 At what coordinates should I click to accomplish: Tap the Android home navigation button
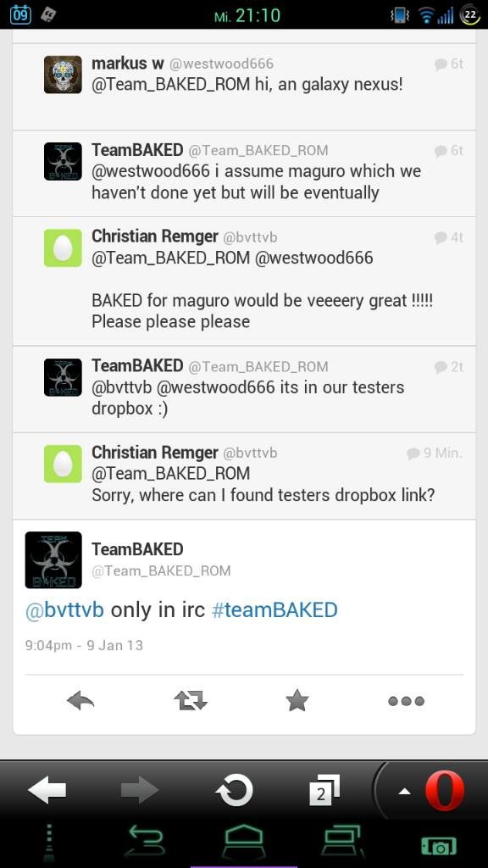(x=243, y=843)
